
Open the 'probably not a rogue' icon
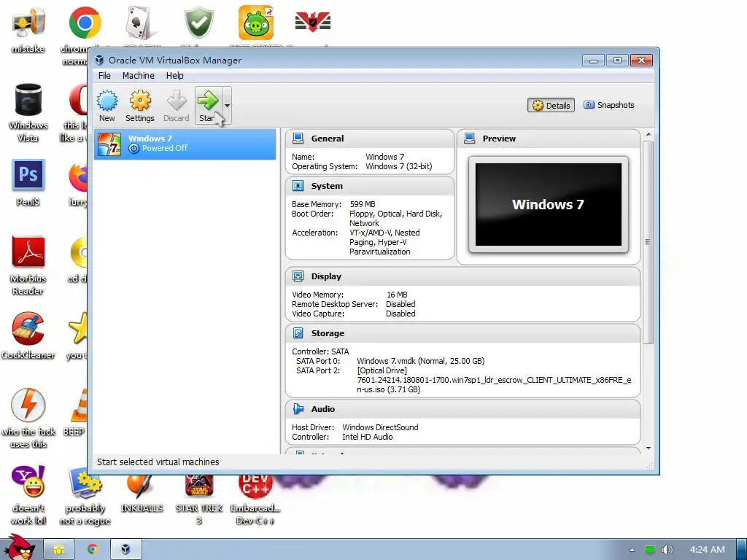point(85,495)
